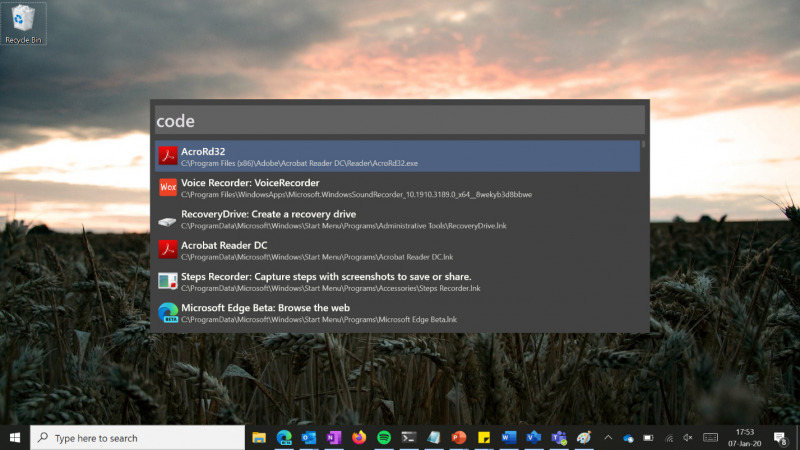Screen dimensions: 800x450
Task: Click the Microsoft Edge Beta result icon
Action: click(168, 312)
